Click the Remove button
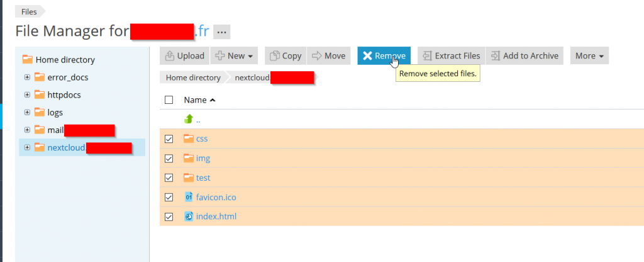644x262 pixels. (384, 55)
